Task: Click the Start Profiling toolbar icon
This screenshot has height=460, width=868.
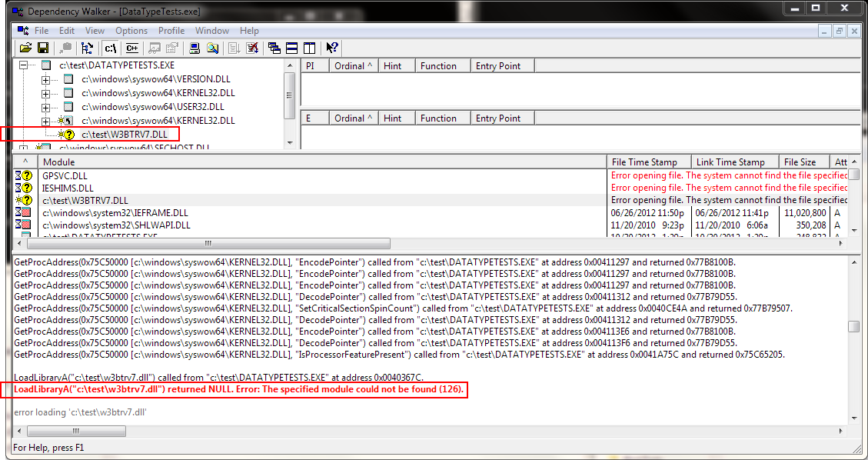Action: click(x=234, y=48)
